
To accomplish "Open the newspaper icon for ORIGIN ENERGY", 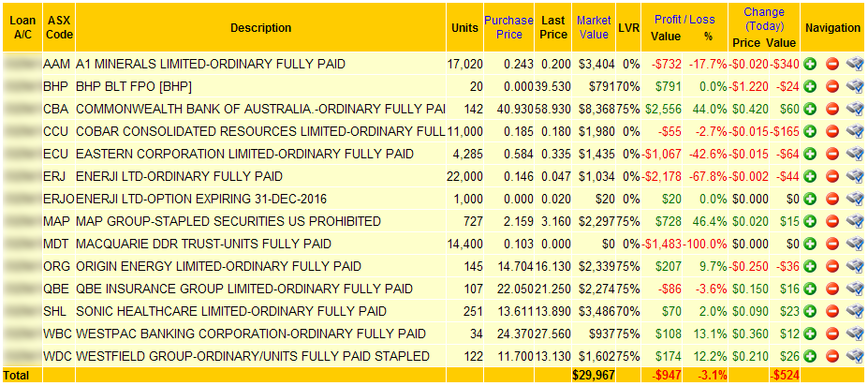I will [x=855, y=266].
